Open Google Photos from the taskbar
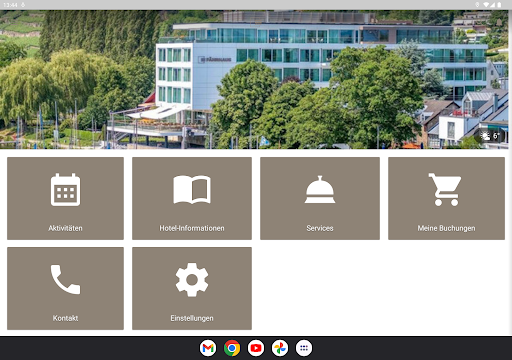Image resolution: width=512 pixels, height=360 pixels. (x=280, y=348)
